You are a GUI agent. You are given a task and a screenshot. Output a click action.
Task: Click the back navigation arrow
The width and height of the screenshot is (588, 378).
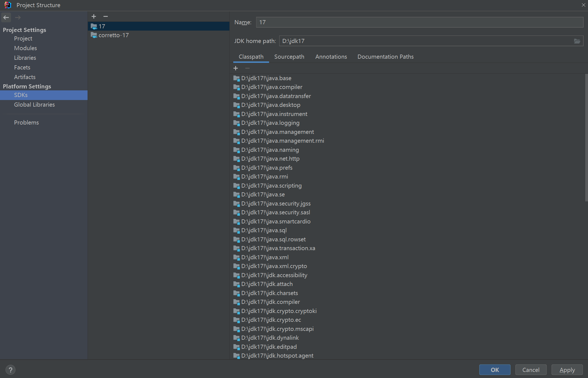click(x=6, y=17)
